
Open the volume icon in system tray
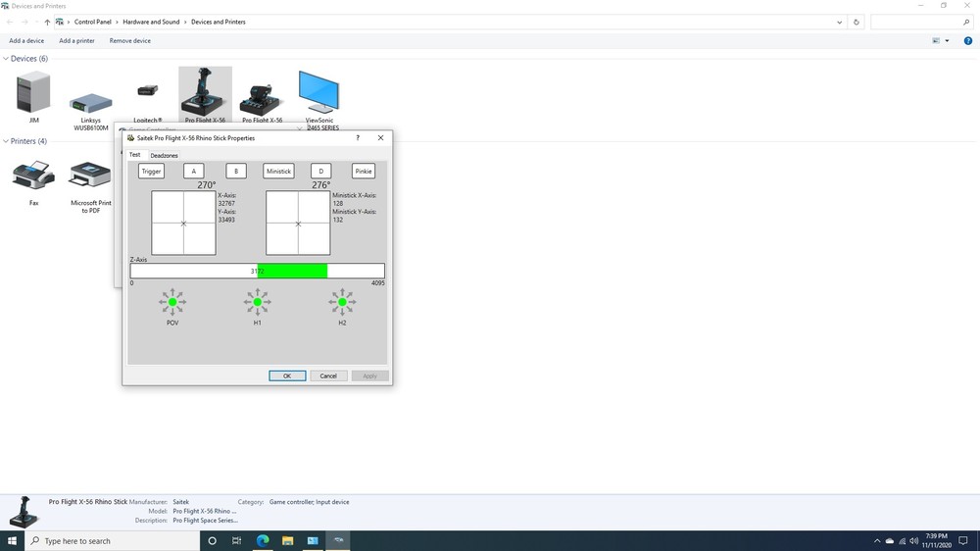(x=913, y=541)
